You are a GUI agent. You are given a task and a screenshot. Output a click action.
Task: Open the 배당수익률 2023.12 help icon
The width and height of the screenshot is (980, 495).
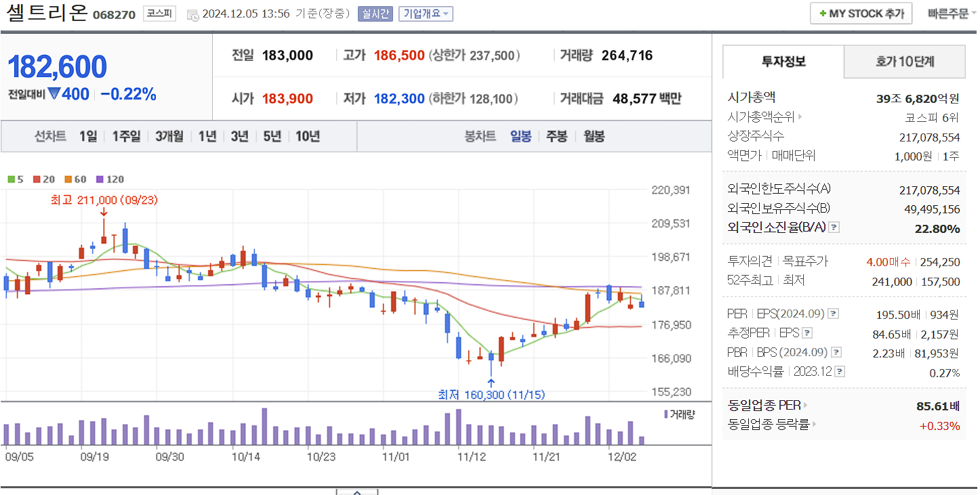click(x=841, y=371)
